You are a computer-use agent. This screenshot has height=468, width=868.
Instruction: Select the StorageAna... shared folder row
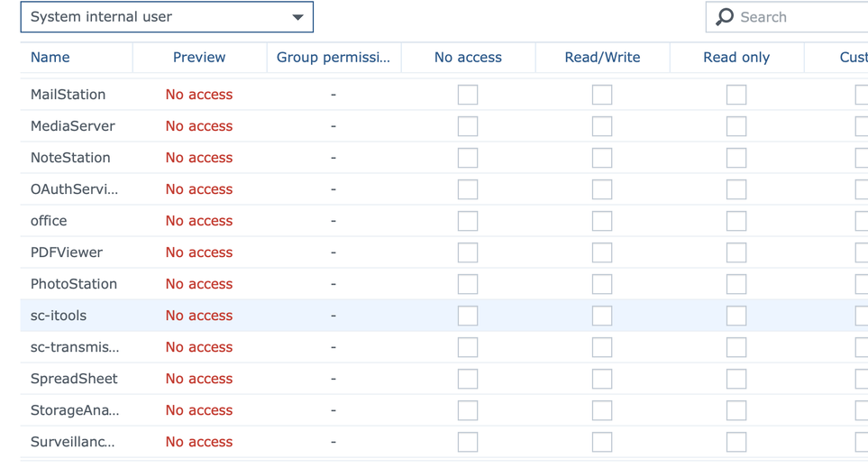tap(75, 410)
